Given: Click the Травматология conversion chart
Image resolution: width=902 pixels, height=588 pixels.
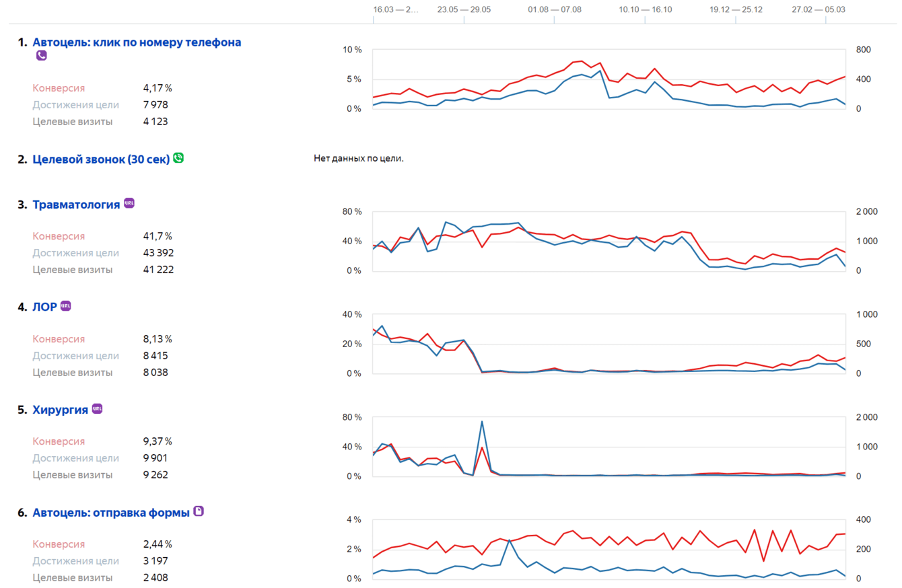Looking at the screenshot, I should coord(609,241).
